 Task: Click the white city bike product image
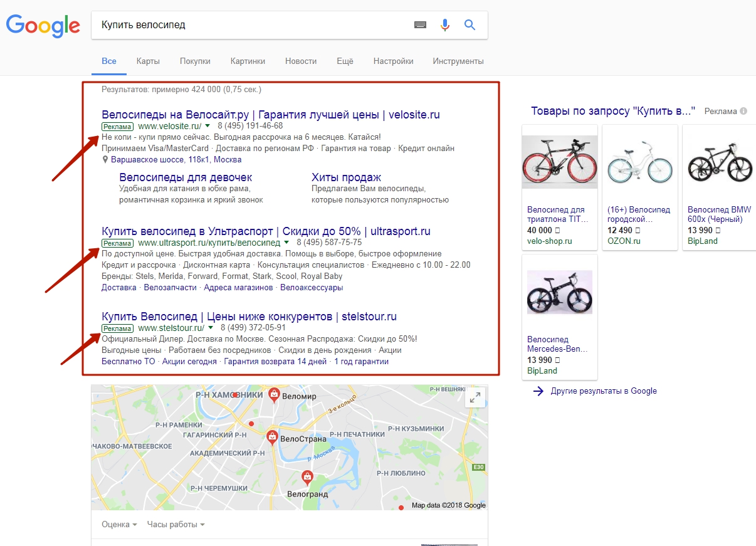640,162
